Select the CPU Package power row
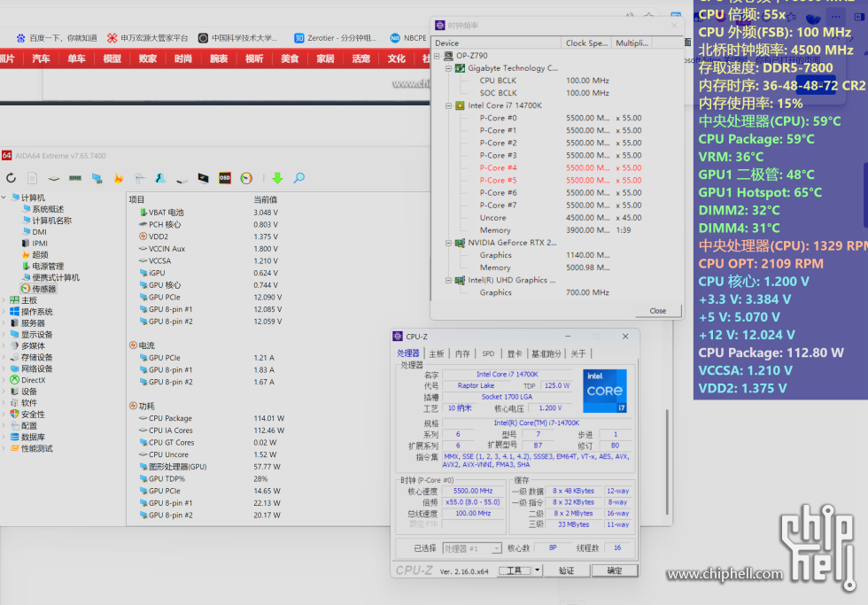The height and width of the screenshot is (605, 868). [211, 418]
